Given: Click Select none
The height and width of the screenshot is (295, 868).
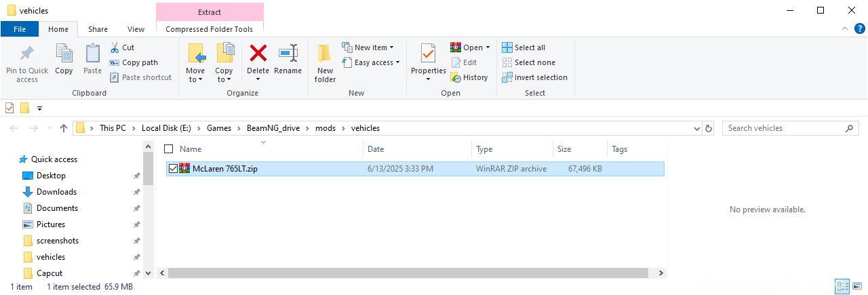Looking at the screenshot, I should [528, 62].
